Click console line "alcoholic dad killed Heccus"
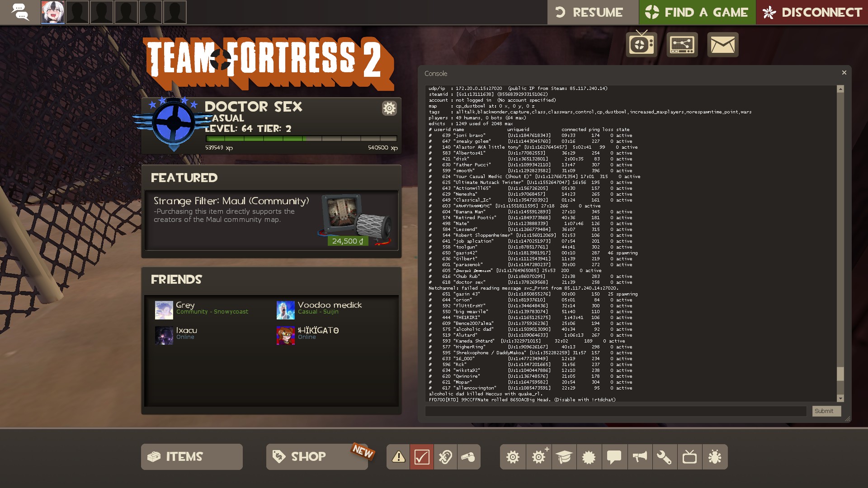 point(486,394)
